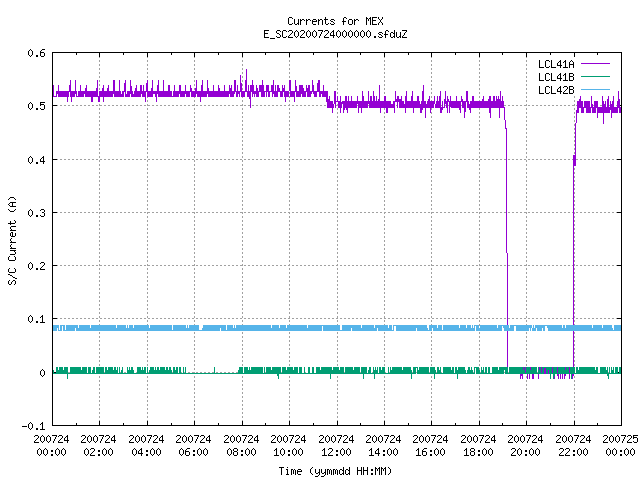Click the purple LCL41A legend line sample
The width and height of the screenshot is (640, 480).
tap(595, 64)
